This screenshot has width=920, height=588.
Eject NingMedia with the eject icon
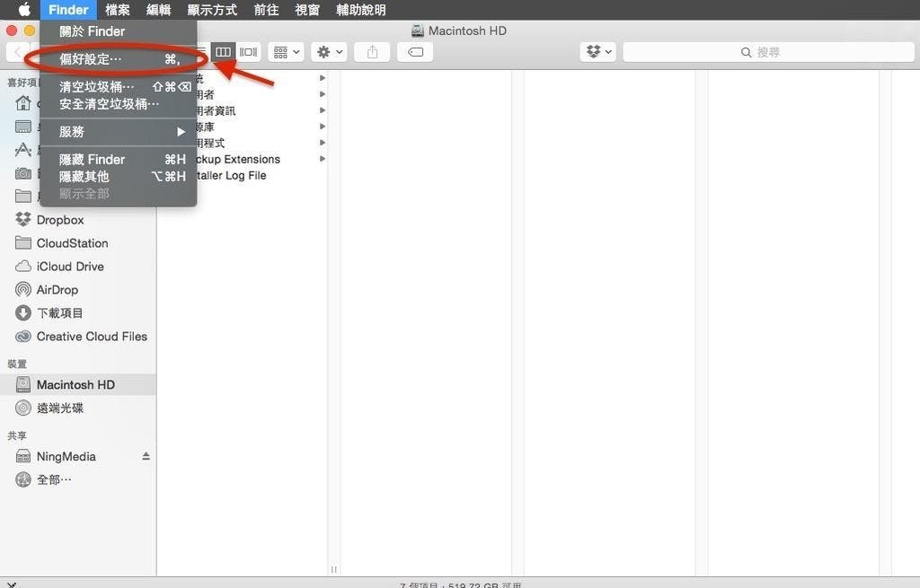click(146, 456)
